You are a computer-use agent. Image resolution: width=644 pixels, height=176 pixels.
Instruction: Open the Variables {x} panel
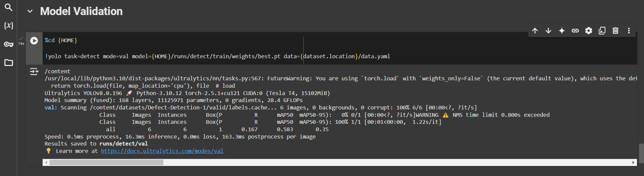coord(8,25)
